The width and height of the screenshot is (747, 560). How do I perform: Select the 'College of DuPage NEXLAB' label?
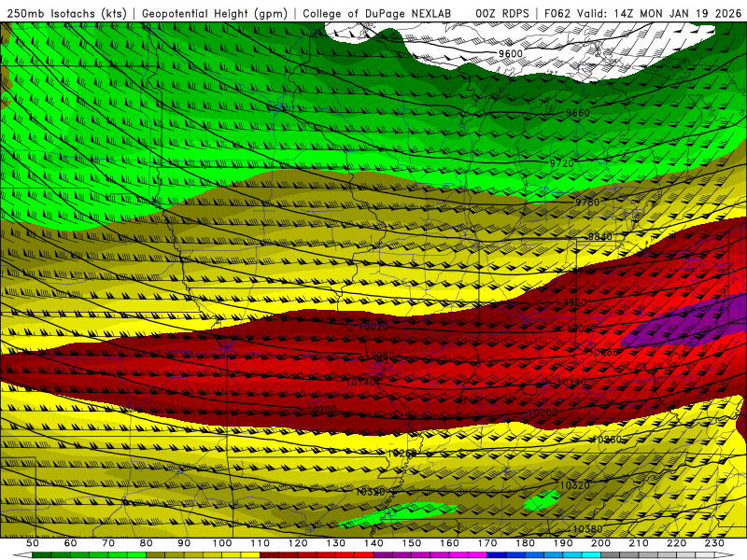click(x=376, y=13)
